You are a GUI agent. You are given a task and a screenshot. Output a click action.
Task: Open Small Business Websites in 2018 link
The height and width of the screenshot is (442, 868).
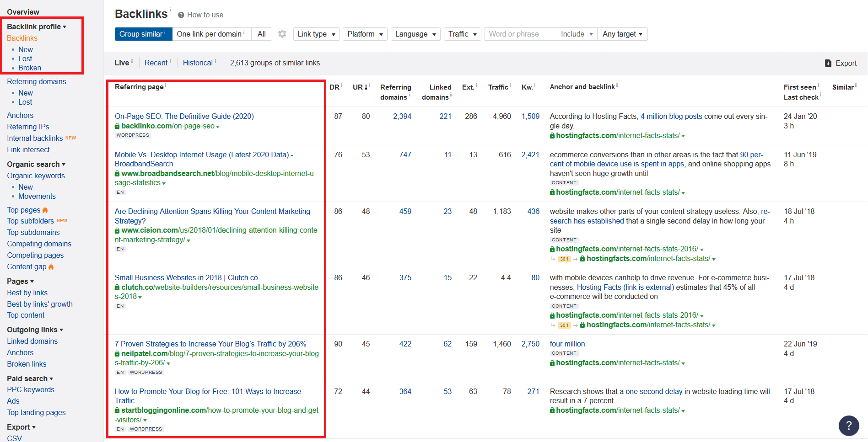[186, 277]
